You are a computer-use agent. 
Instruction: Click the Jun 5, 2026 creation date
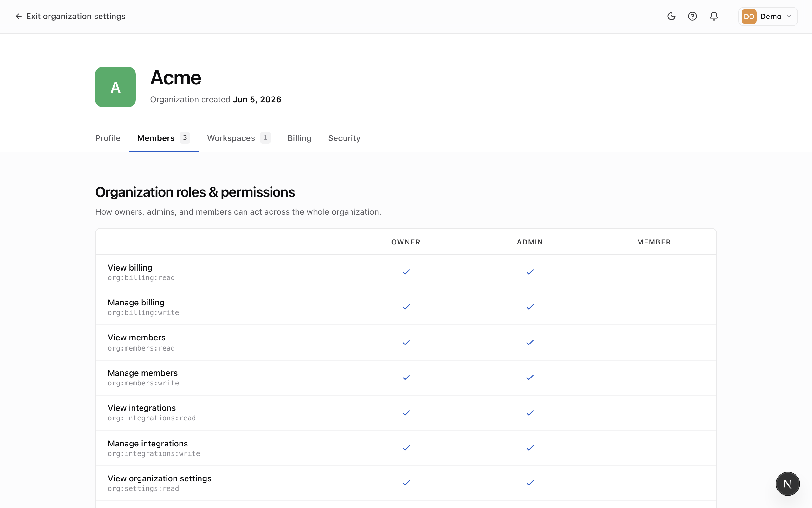(257, 99)
